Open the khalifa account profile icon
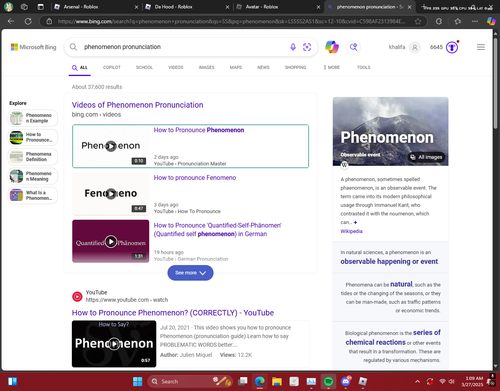Screen dimensions: 500x391 coord(415,47)
